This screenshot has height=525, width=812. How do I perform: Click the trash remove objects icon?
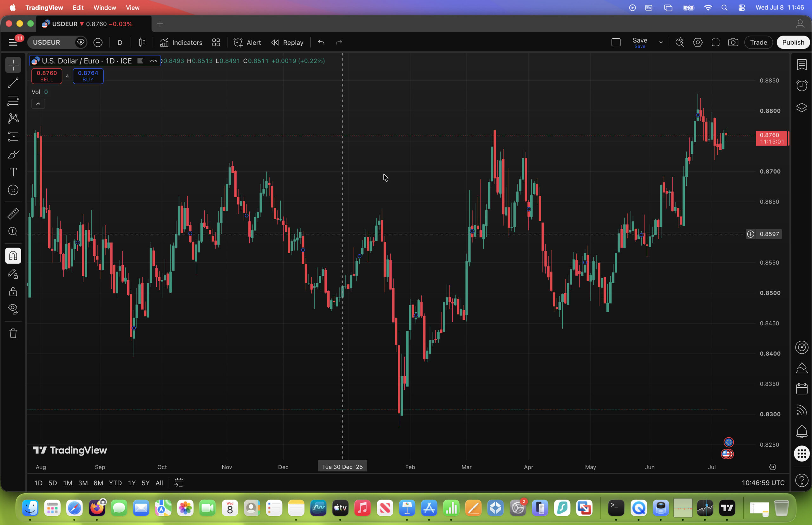pos(13,333)
